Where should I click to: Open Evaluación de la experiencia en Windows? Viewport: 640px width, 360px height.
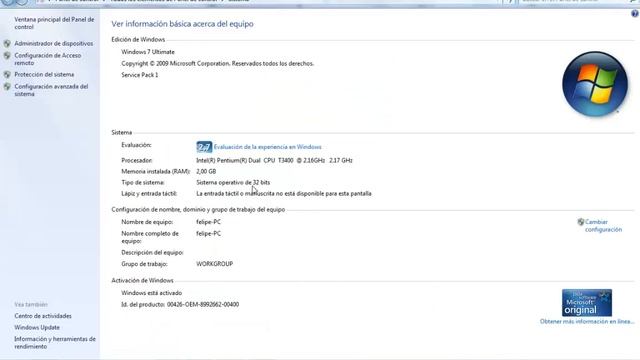click(x=267, y=147)
